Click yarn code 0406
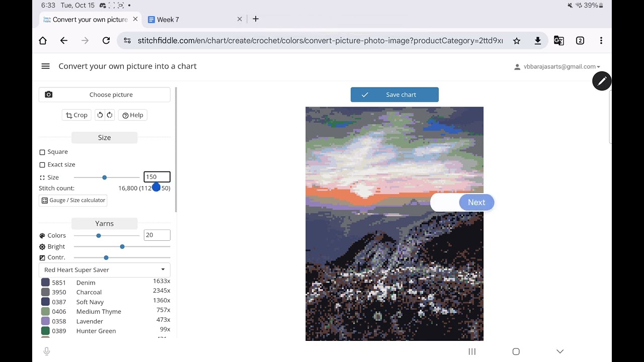Screen dimensions: 644x362 [x=59, y=312]
